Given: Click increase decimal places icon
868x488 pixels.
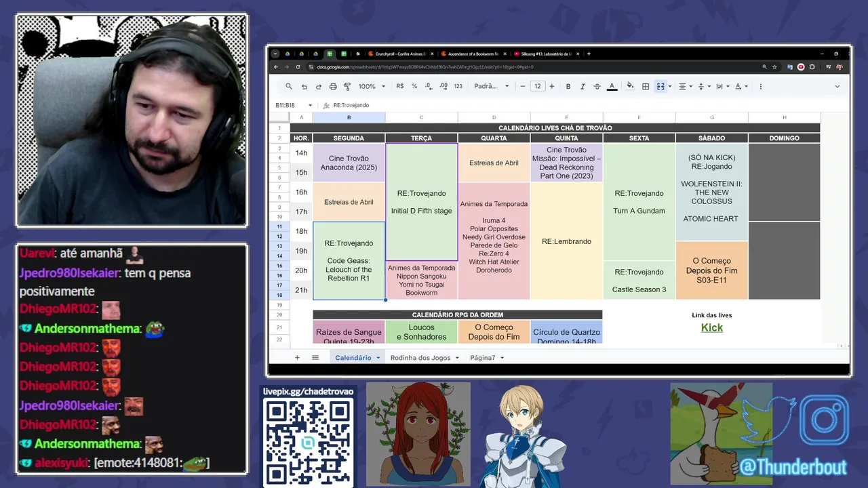Looking at the screenshot, I should 443,86.
